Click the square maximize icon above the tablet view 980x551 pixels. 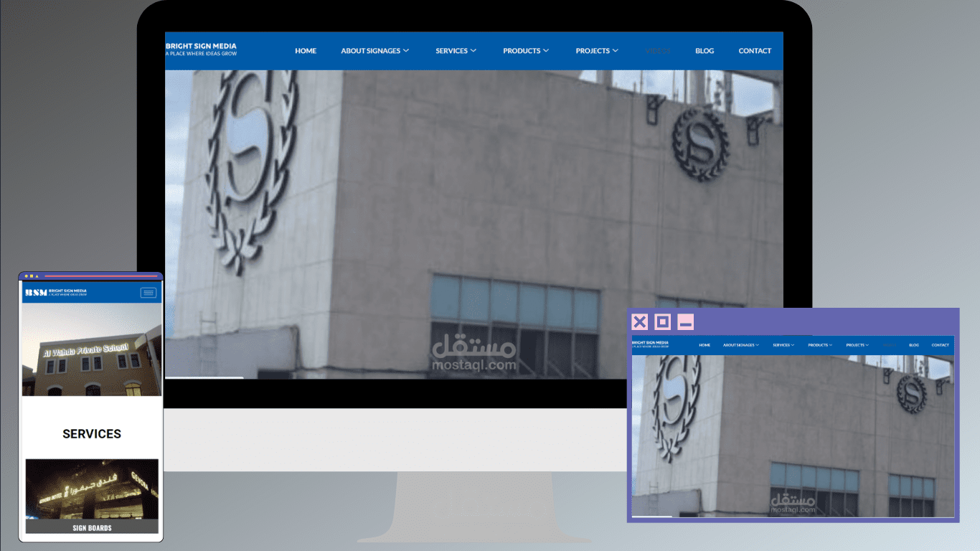pyautogui.click(x=661, y=321)
